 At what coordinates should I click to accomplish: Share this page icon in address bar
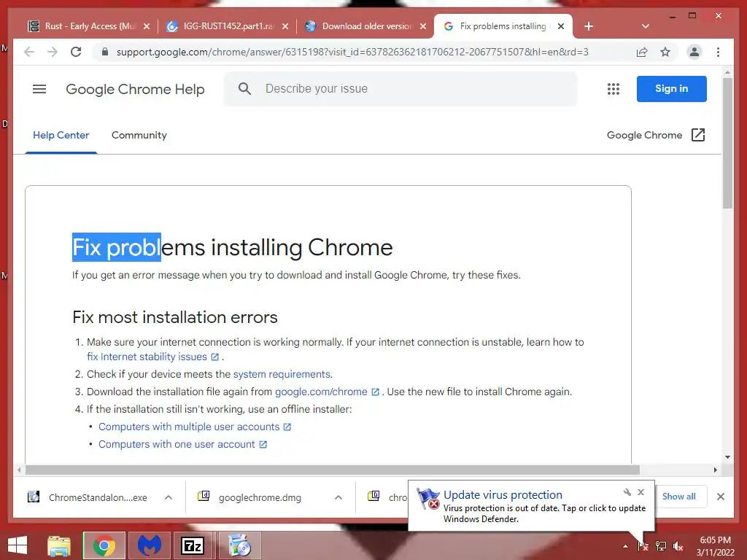(x=642, y=52)
